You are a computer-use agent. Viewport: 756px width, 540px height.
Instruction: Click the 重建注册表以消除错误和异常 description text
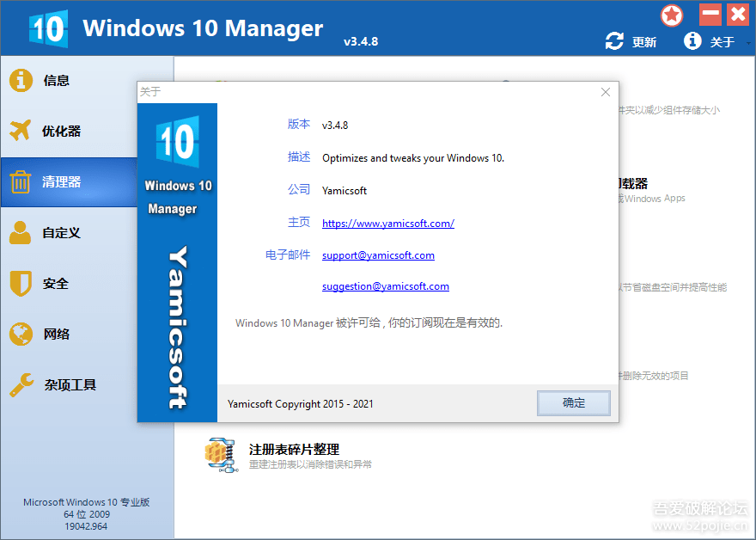[310, 464]
